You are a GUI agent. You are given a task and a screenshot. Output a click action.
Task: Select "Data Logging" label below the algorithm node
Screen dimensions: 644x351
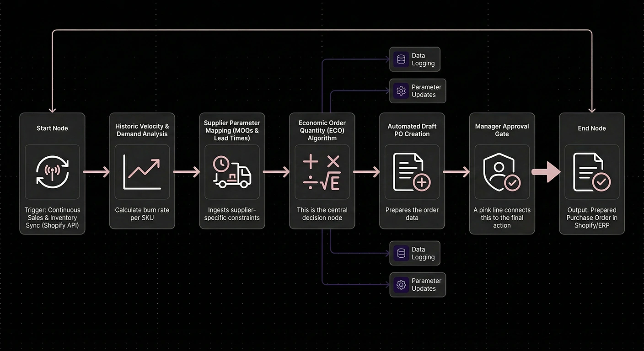pyautogui.click(x=423, y=253)
